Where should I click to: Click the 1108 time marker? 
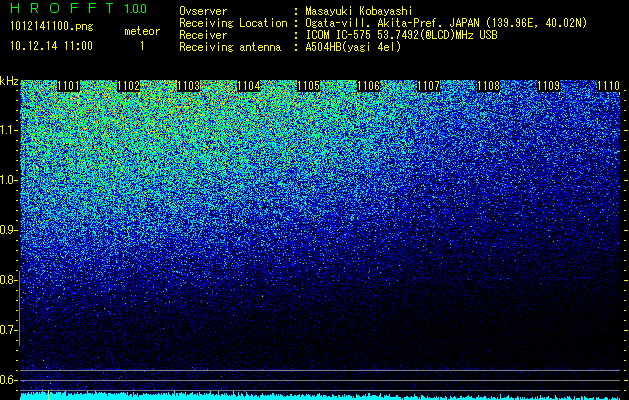[488, 86]
